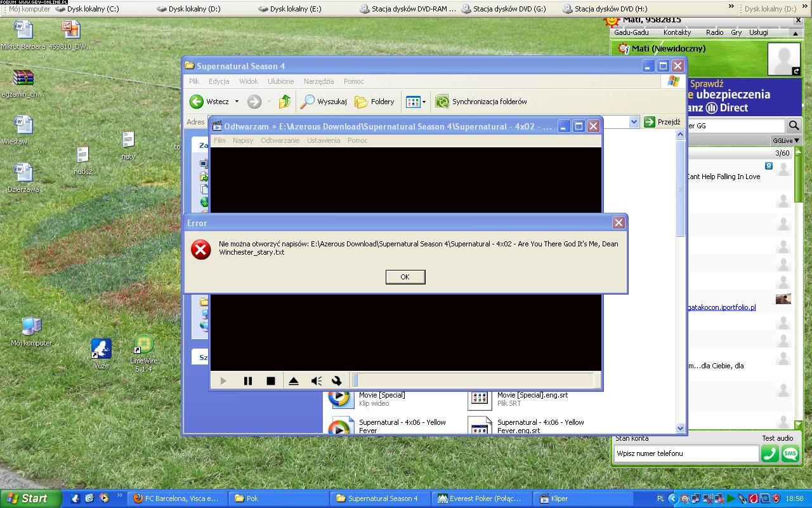Expand the Explorer view mode dropdown

pos(424,102)
